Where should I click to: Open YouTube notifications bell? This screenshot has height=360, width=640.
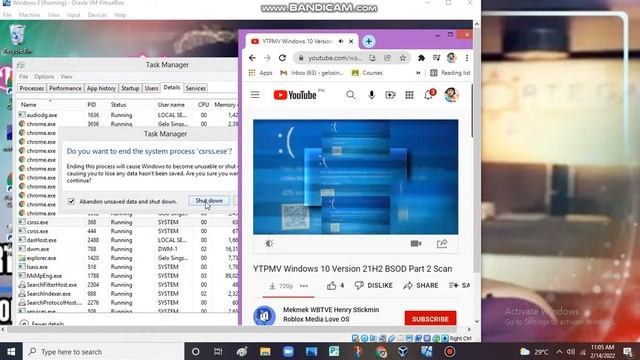pos(429,95)
